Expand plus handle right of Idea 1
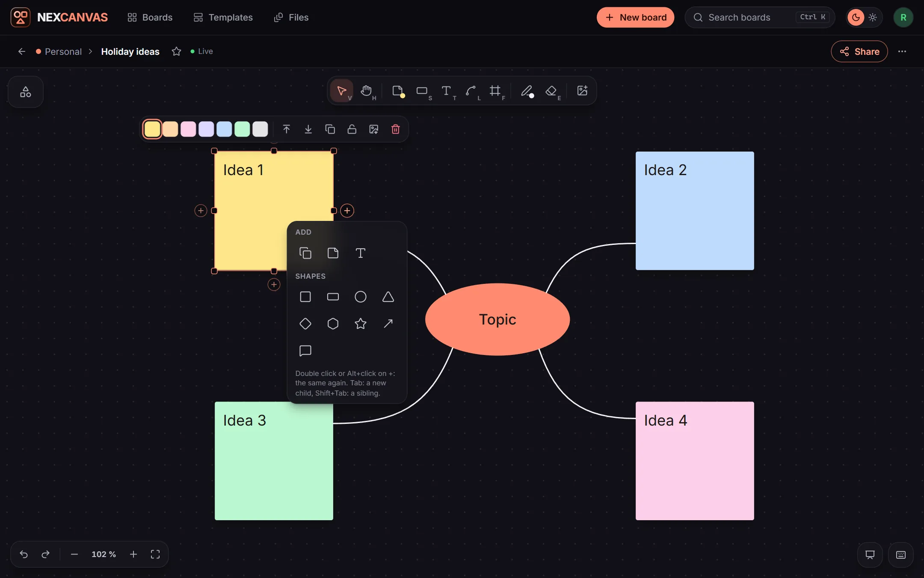The height and width of the screenshot is (578, 924). click(347, 211)
